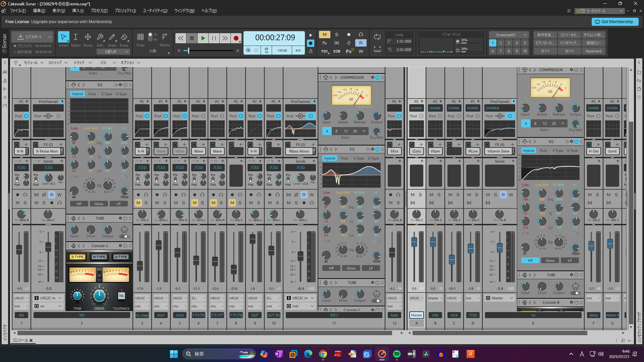Screen dimensions: 644x362
Task: Rewind the transport
Action: tap(180, 38)
